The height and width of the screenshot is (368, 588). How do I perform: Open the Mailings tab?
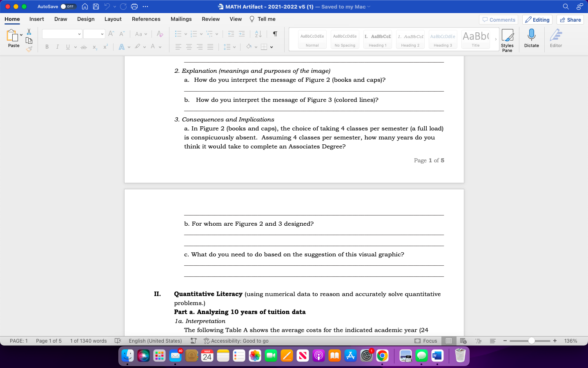tap(181, 19)
